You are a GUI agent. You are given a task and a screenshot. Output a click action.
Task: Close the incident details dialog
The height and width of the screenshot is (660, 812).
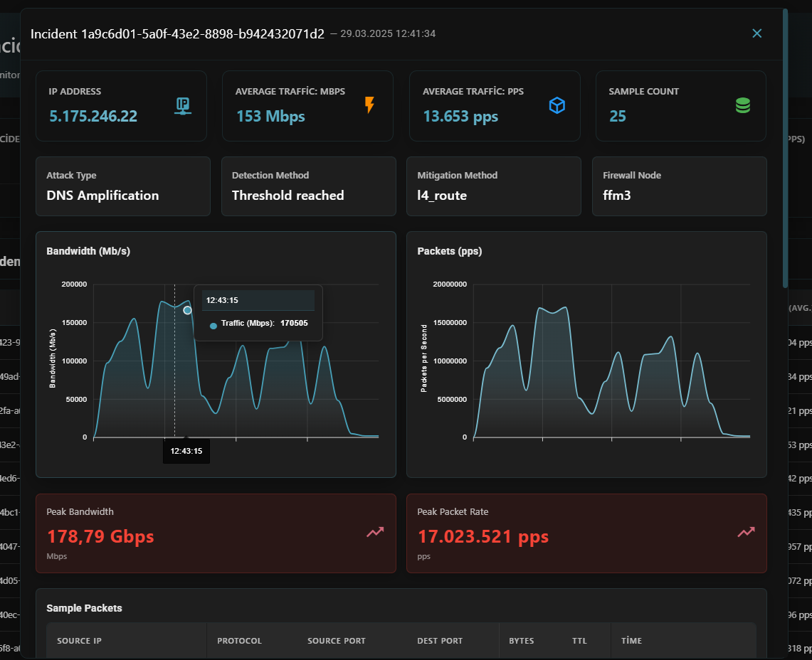756,33
